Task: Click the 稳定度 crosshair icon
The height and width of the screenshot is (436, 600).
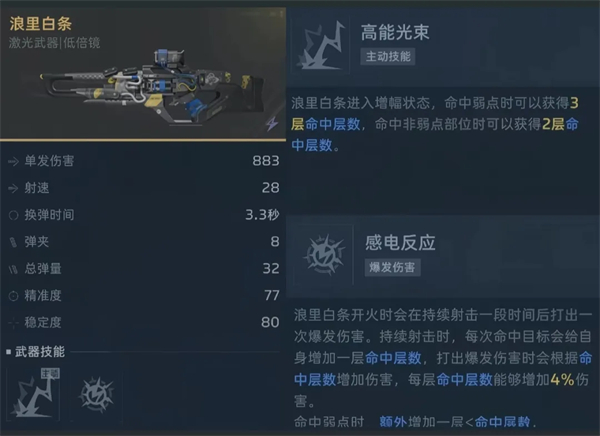Action: (x=13, y=323)
